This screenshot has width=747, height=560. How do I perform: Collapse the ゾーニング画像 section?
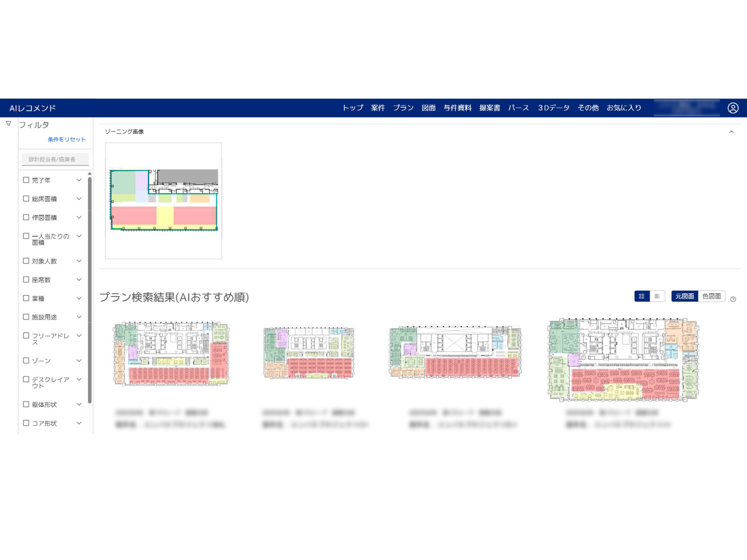pos(731,132)
